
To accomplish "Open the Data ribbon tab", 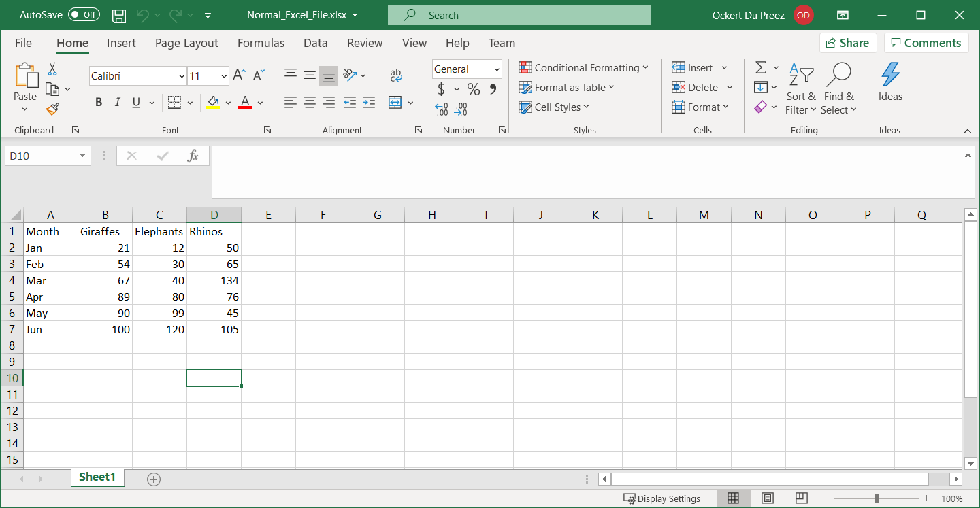I will (x=315, y=43).
